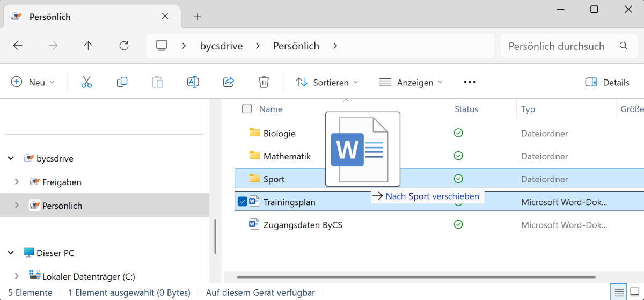Click the Cut scissors icon
The image size is (644, 300).
click(x=86, y=82)
